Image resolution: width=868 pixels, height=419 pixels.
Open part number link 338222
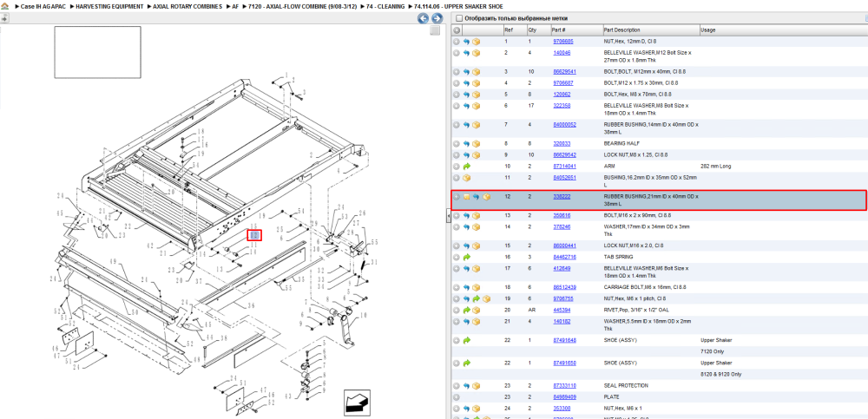(x=562, y=197)
